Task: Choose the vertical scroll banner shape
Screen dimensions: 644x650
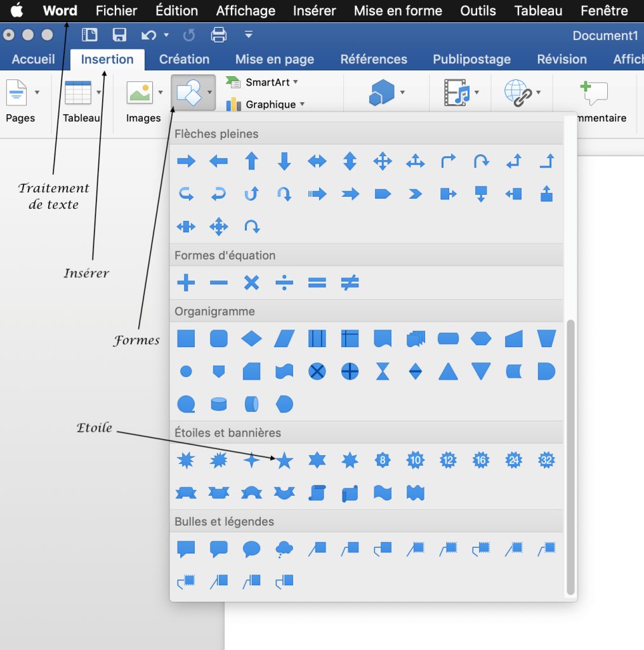Action: (317, 493)
